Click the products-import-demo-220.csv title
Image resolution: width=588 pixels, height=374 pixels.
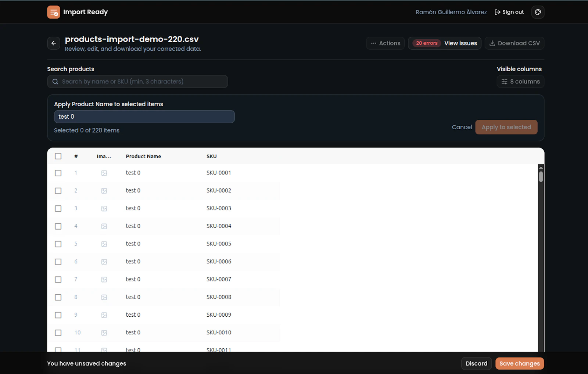pyautogui.click(x=132, y=39)
